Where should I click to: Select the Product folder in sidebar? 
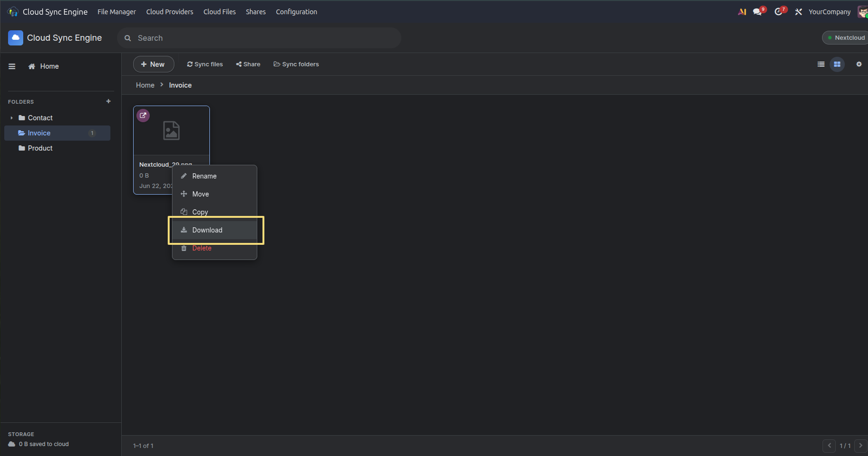pyautogui.click(x=57, y=148)
